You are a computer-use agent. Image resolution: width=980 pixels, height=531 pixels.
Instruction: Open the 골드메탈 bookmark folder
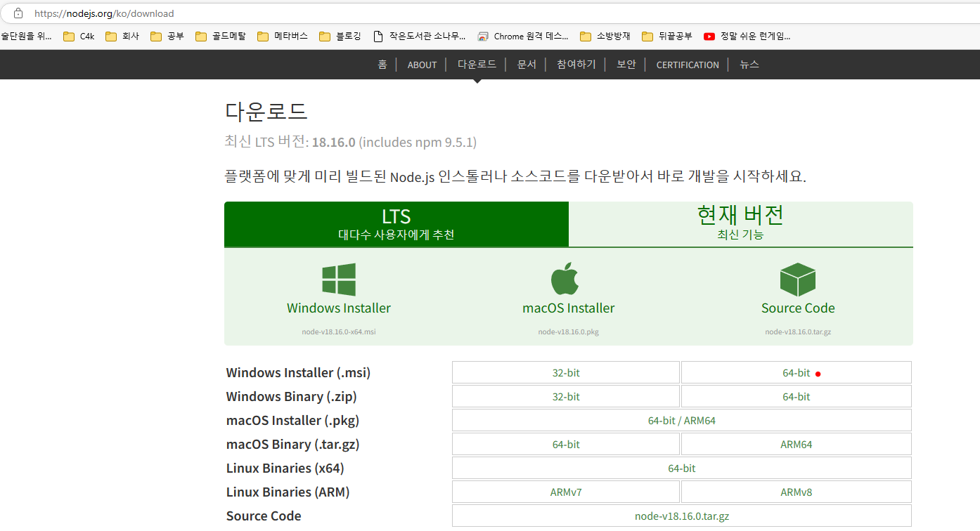point(221,37)
